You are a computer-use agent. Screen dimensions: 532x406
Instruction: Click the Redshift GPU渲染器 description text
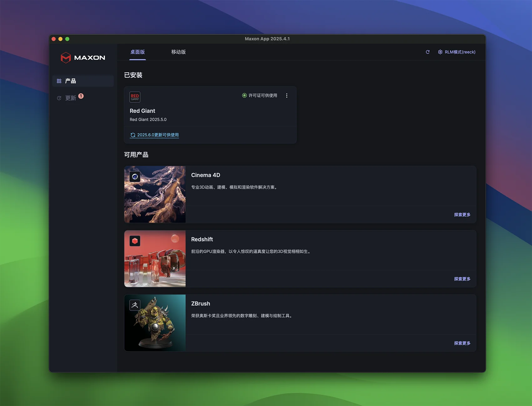252,252
